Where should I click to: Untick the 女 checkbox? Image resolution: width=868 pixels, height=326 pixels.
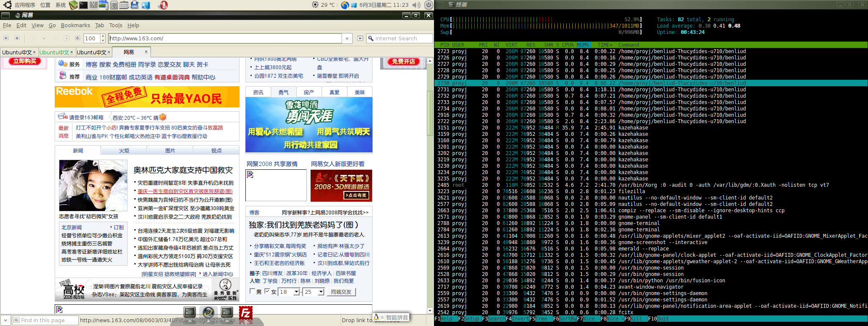coord(267,292)
